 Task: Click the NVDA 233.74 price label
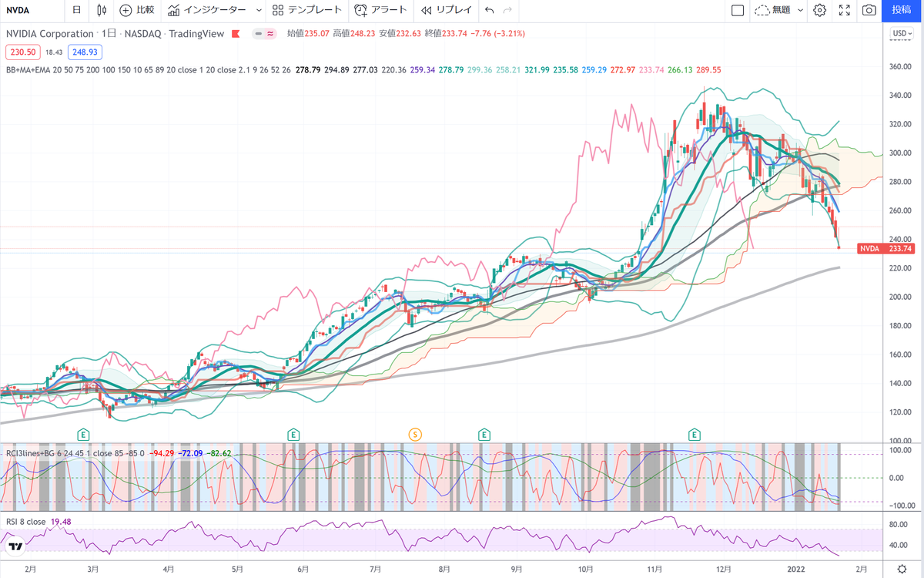tap(887, 249)
